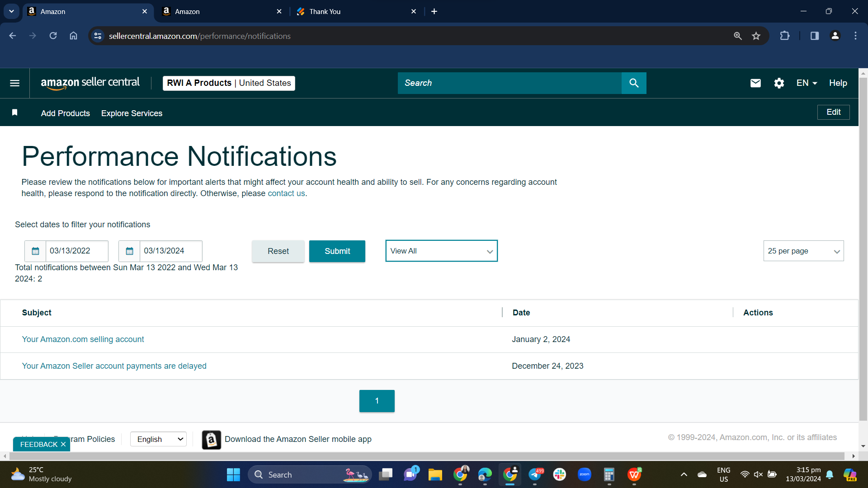Click the search magnifier button in Seller Central
The width and height of the screenshot is (868, 488).
click(634, 83)
